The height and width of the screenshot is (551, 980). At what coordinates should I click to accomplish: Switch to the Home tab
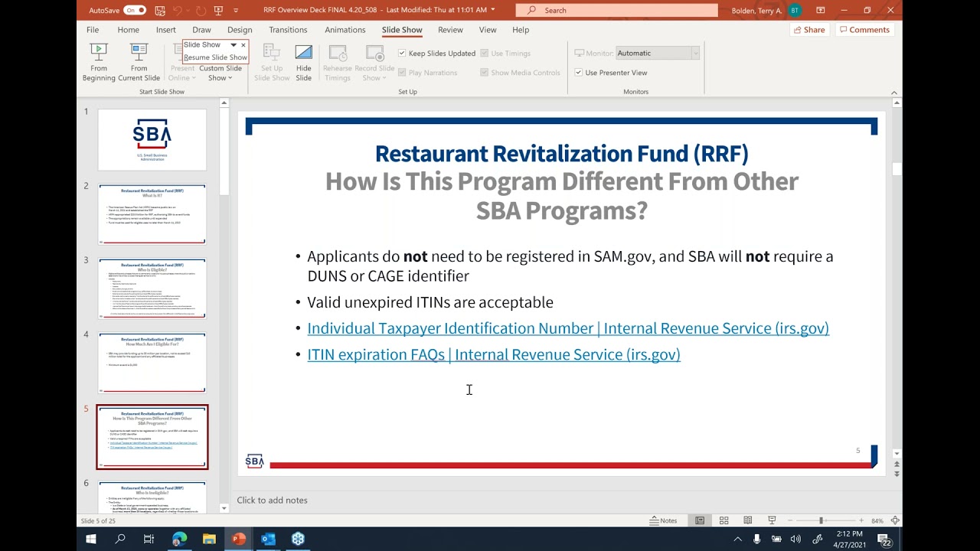tap(129, 30)
